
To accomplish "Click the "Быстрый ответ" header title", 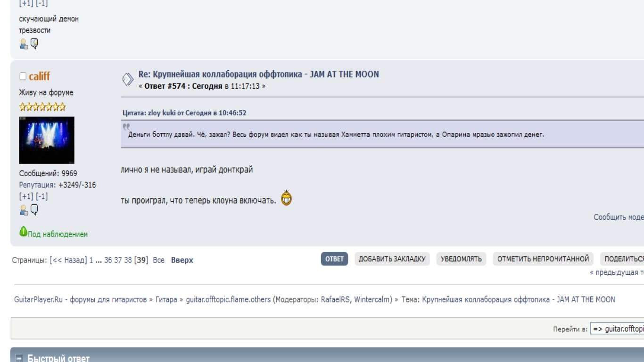I will (x=58, y=359).
